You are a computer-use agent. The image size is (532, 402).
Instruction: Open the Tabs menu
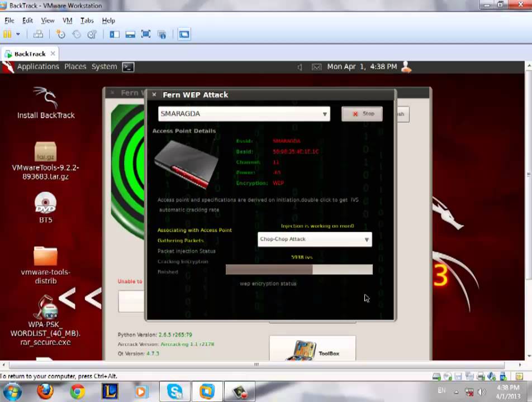(87, 21)
